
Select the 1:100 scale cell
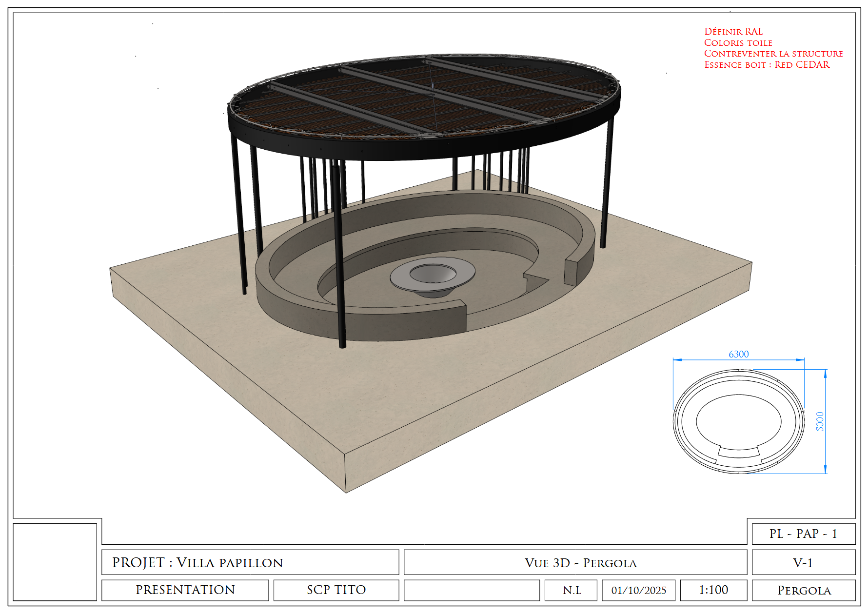pyautogui.click(x=713, y=590)
